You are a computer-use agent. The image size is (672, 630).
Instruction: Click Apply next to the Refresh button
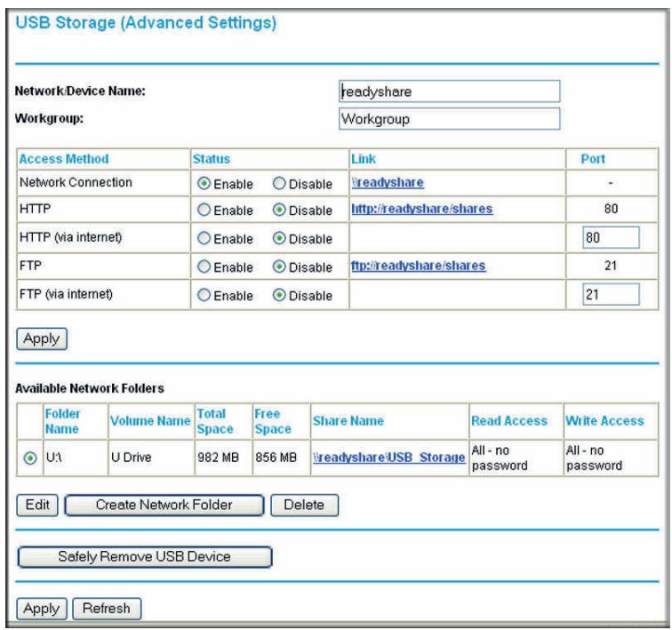42,609
